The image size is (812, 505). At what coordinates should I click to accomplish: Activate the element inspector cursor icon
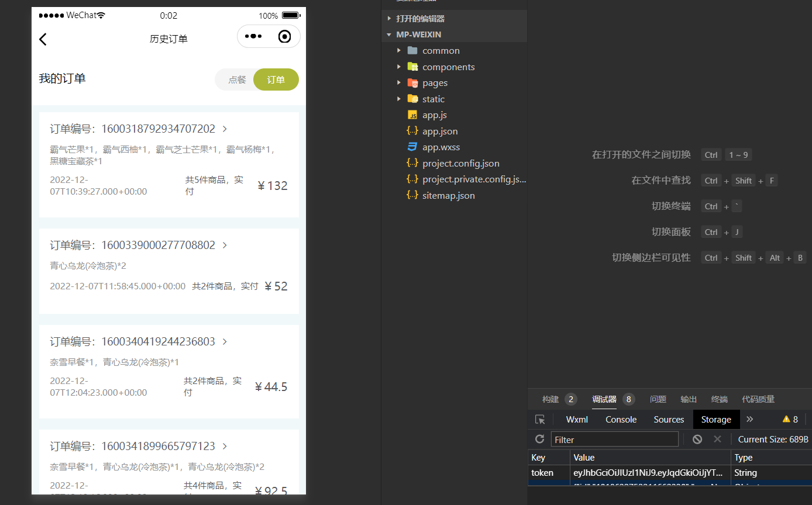540,420
